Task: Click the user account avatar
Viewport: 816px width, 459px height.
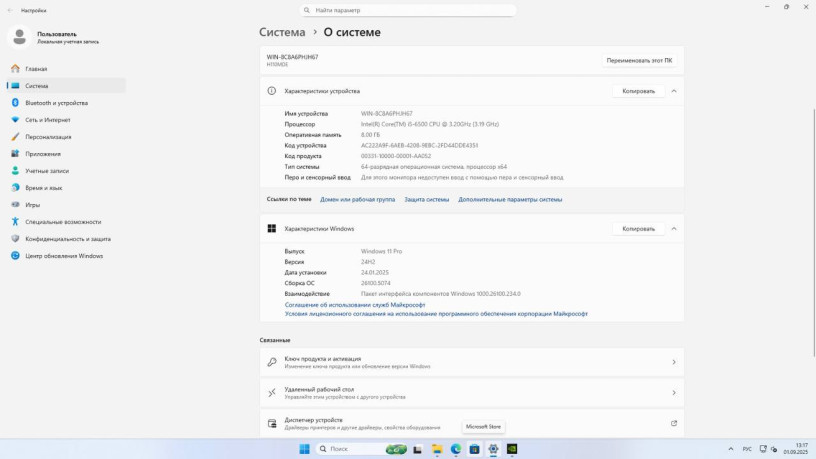Action: (20, 37)
